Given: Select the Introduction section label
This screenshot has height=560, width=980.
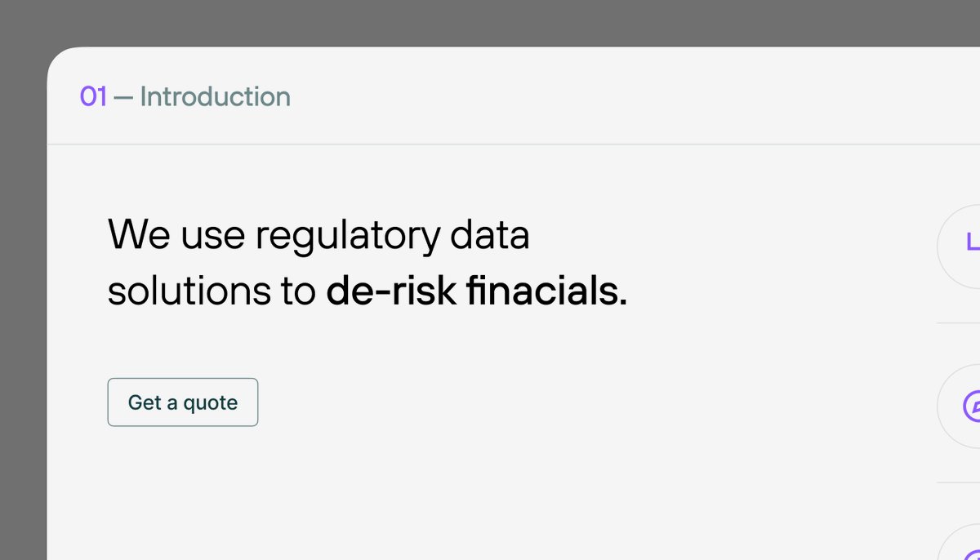Looking at the screenshot, I should (x=216, y=96).
